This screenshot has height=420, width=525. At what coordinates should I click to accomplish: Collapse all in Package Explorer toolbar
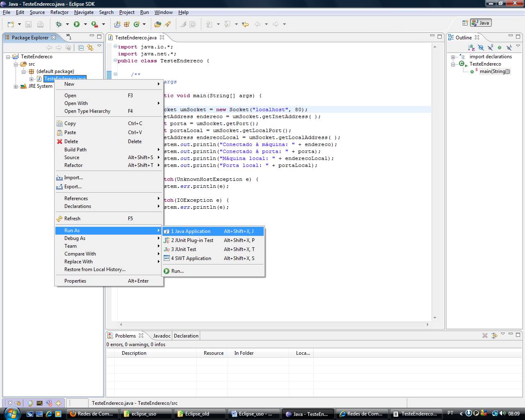[81, 48]
